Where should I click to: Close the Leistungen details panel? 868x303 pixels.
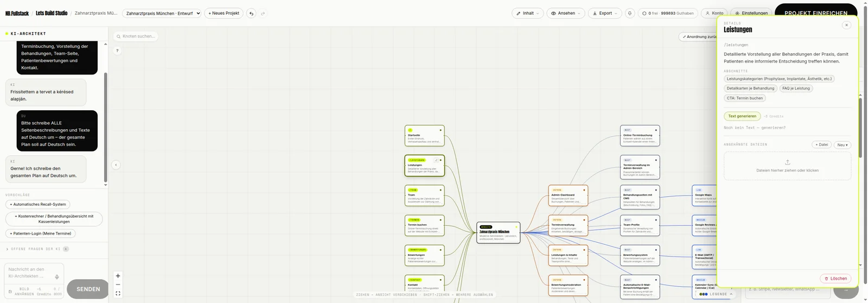[x=846, y=25]
